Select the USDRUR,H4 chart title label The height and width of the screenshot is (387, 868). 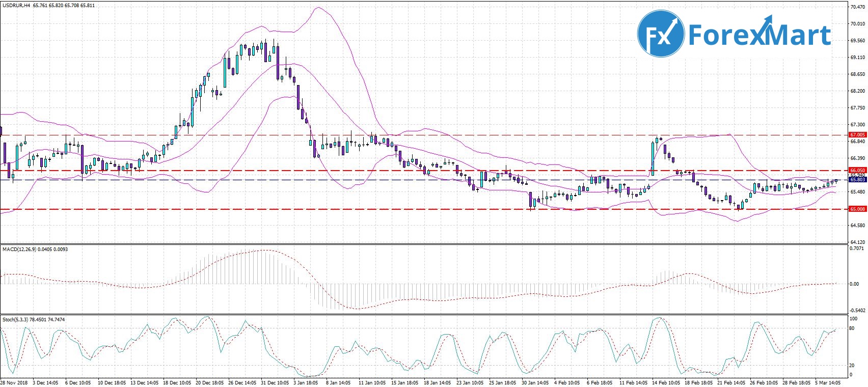16,5
